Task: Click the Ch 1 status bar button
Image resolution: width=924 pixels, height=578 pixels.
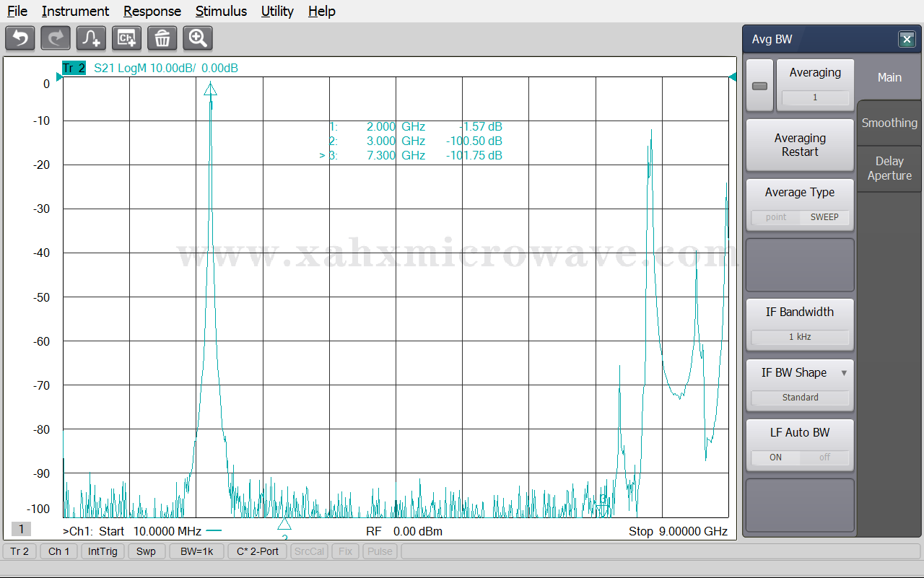Action: [59, 551]
